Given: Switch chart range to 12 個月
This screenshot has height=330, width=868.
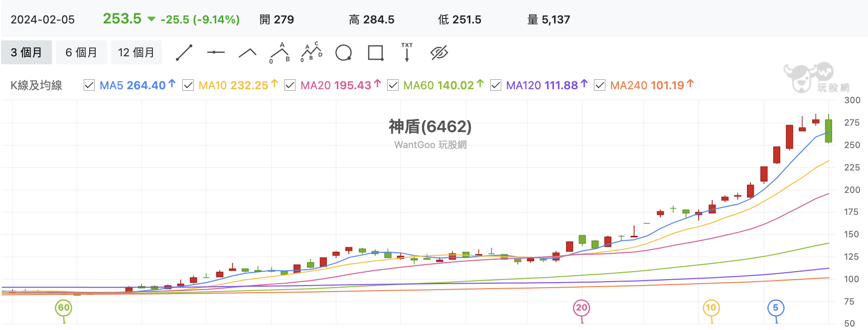Looking at the screenshot, I should pyautogui.click(x=136, y=52).
